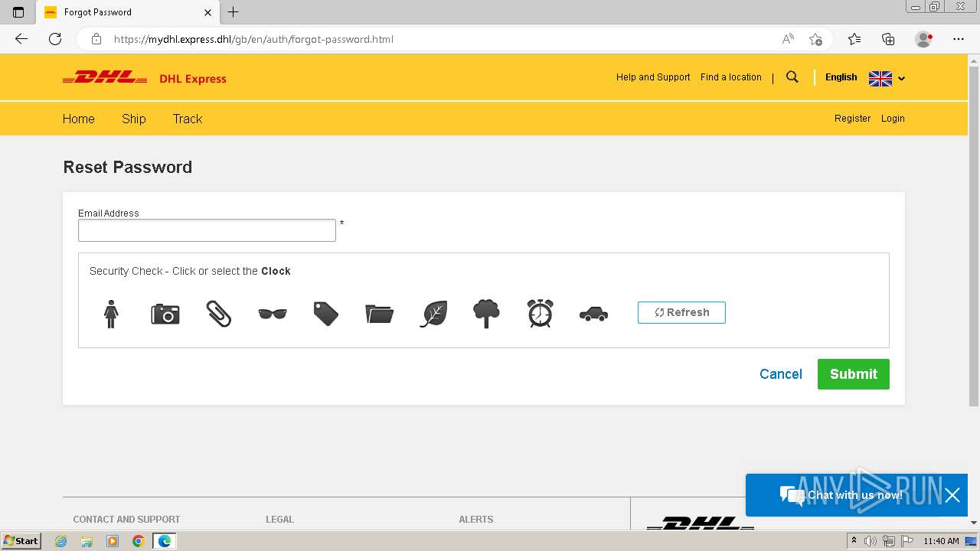The height and width of the screenshot is (551, 980).
Task: Open the Edge settings and more menu
Action: pyautogui.click(x=959, y=39)
